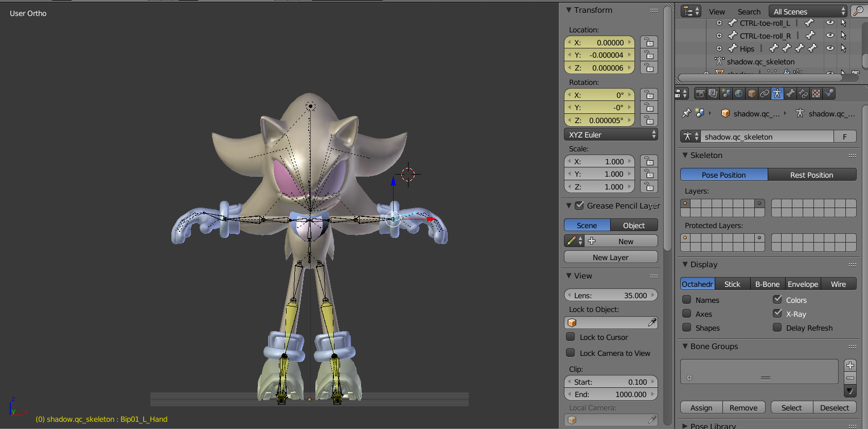
Task: Enable Lock to Cursor
Action: (571, 337)
